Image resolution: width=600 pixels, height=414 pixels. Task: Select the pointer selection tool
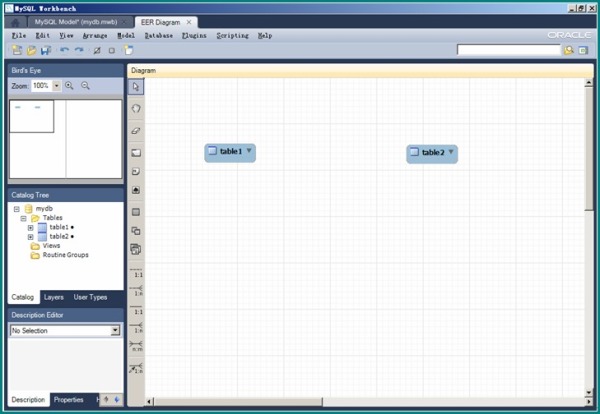(x=136, y=87)
